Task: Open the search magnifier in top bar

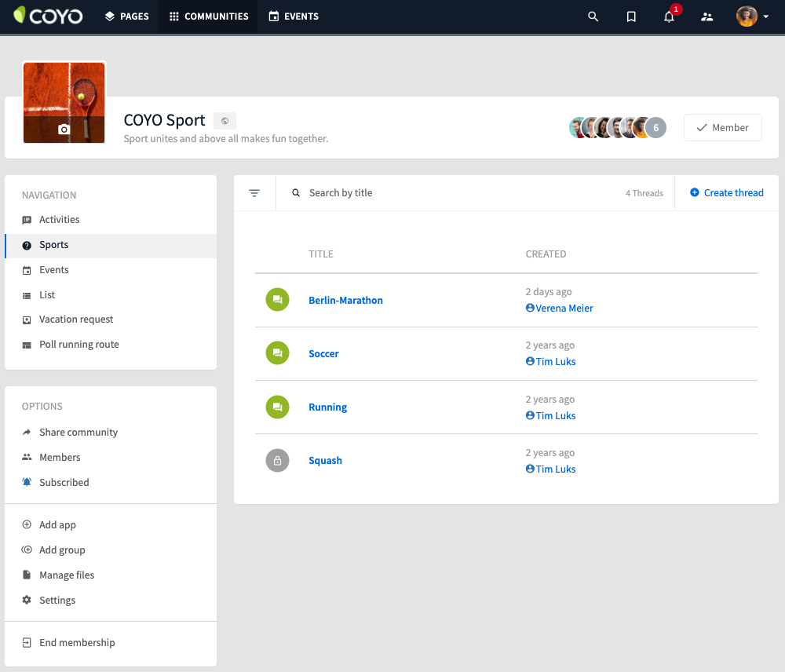Action: click(593, 16)
